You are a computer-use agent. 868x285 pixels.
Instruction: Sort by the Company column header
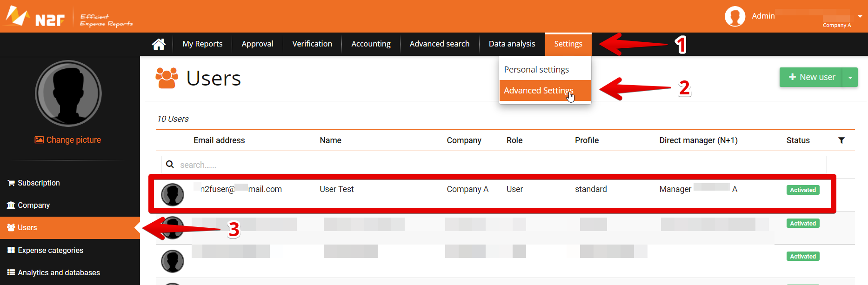pyautogui.click(x=464, y=140)
